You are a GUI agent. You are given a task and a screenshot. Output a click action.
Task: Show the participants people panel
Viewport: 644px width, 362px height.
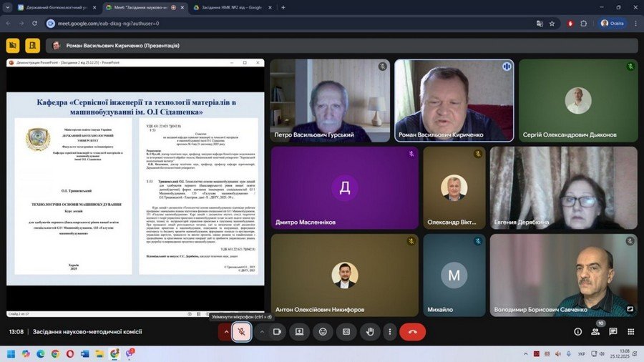(595, 332)
